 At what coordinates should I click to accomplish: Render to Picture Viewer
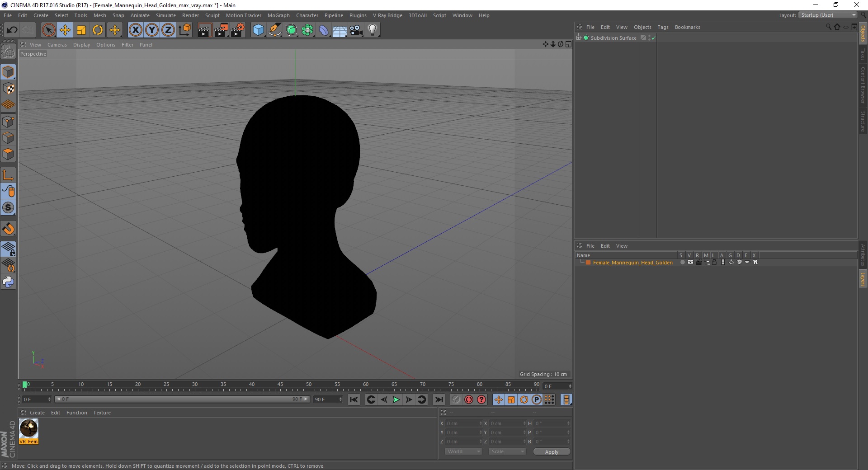[221, 30]
